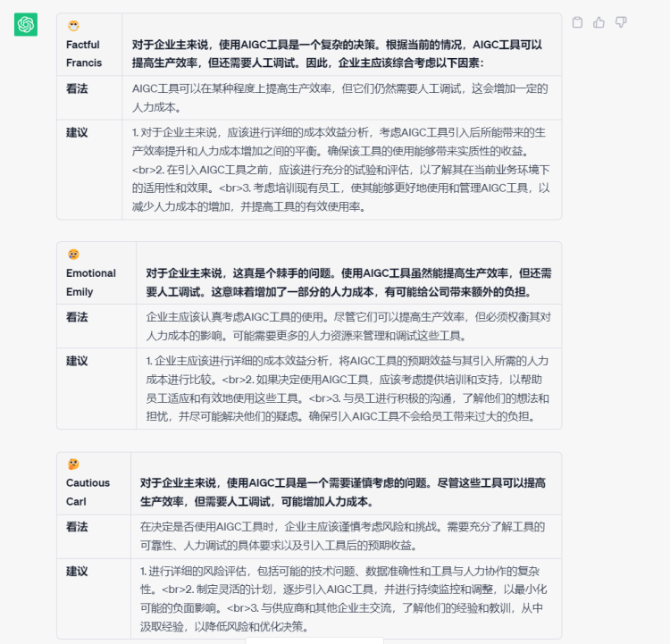This screenshot has height=644, width=670.
Task: Click the thinking emoji above Cautious Carl
Action: click(x=73, y=464)
